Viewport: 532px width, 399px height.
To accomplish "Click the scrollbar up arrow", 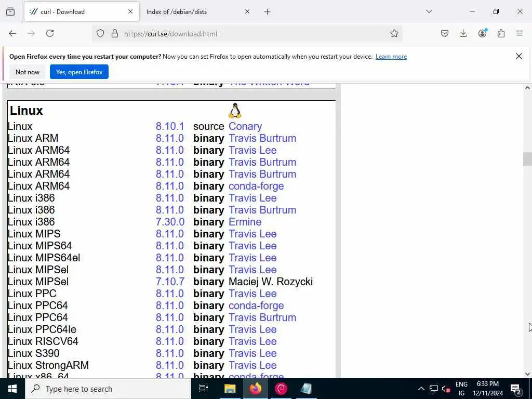I will pyautogui.click(x=527, y=88).
